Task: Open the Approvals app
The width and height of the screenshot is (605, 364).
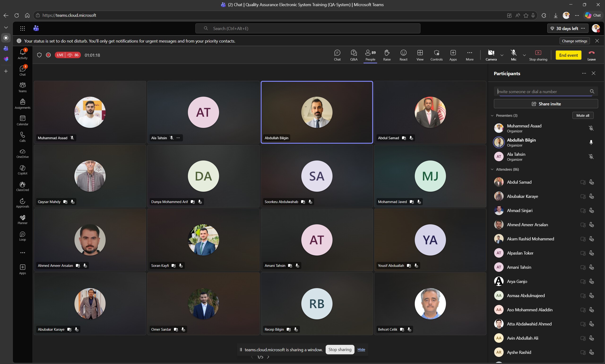Action: [22, 203]
